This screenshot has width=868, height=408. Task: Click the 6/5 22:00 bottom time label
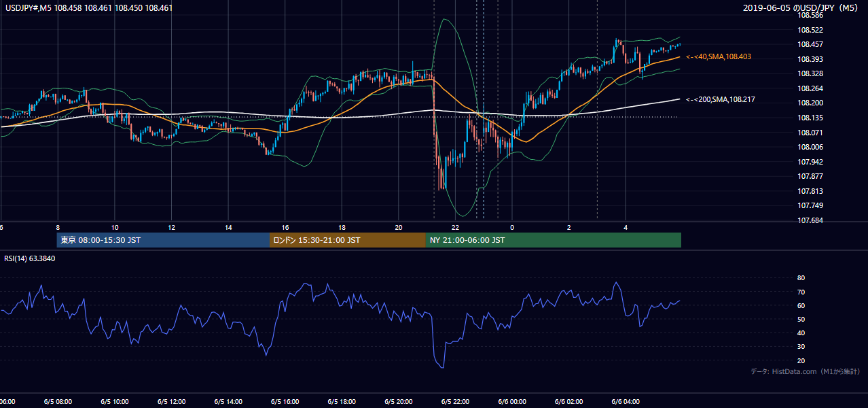click(x=455, y=401)
